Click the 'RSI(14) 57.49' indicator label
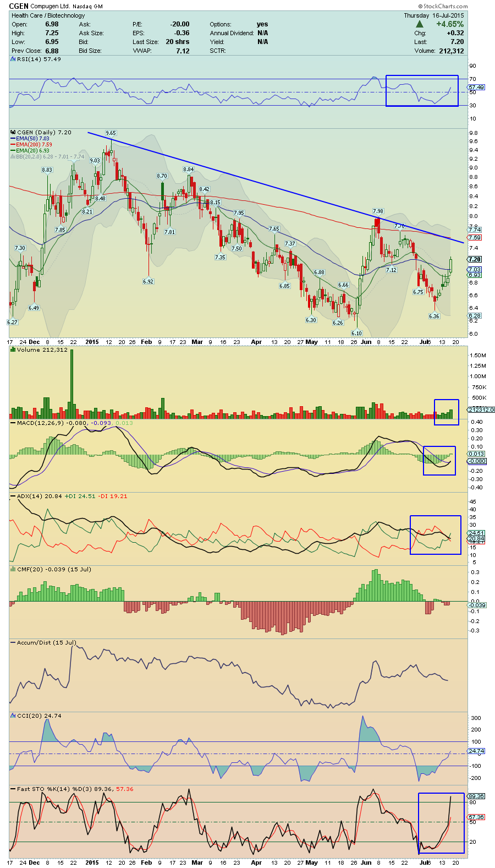The height and width of the screenshot is (868, 495). point(39,59)
